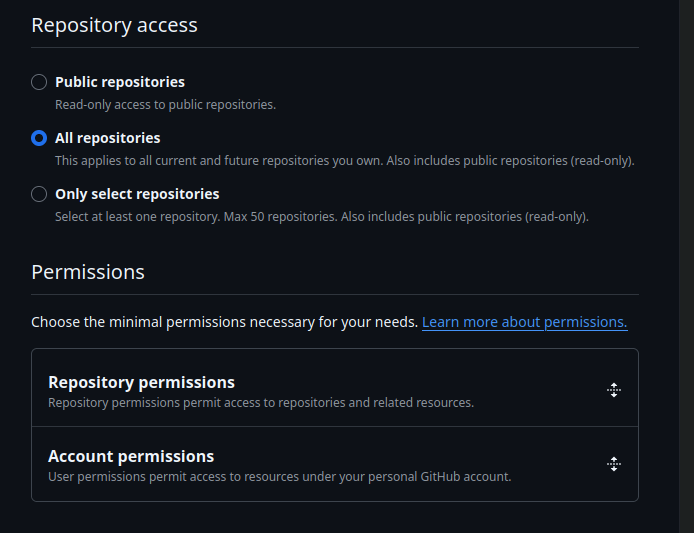Expand Account permissions using its arrow icon
The width and height of the screenshot is (694, 533).
tap(614, 464)
